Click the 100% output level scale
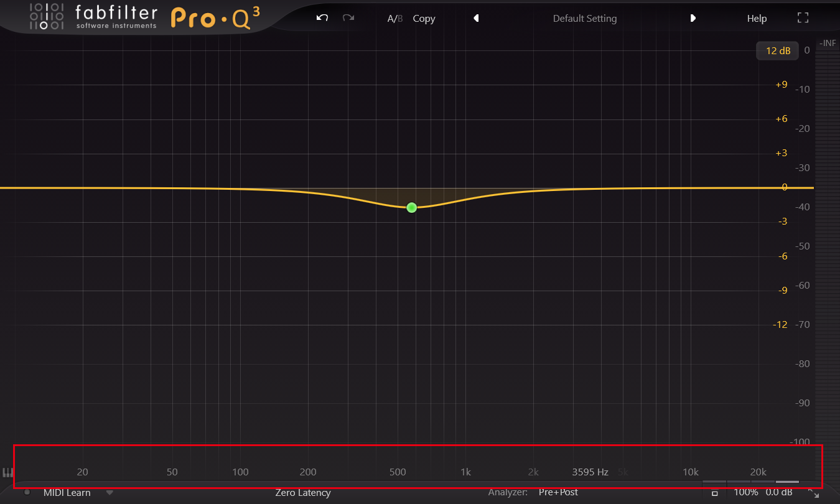840x504 pixels. tap(745, 492)
